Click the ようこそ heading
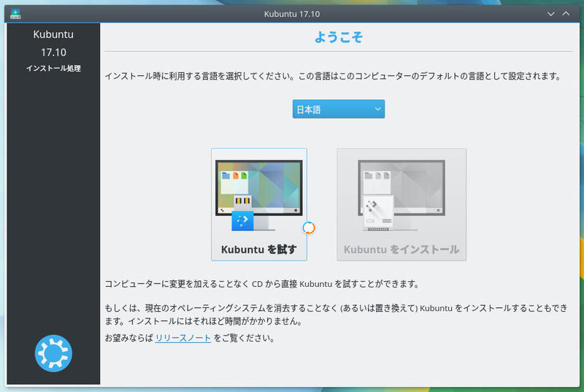The image size is (584, 392). click(338, 36)
